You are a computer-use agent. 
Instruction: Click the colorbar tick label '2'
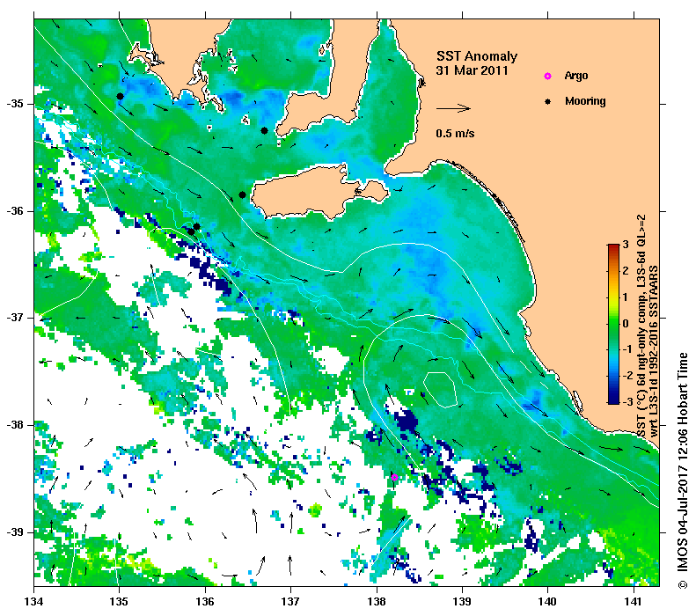click(626, 271)
